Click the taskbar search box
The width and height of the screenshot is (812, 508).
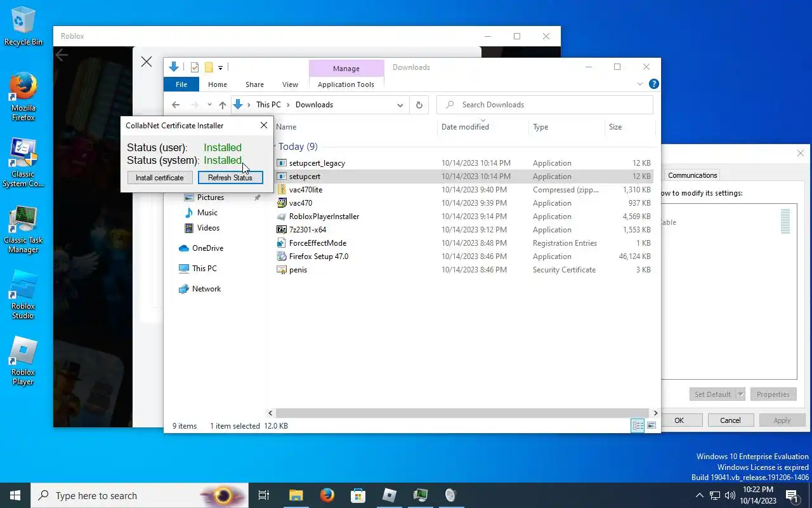(x=140, y=495)
